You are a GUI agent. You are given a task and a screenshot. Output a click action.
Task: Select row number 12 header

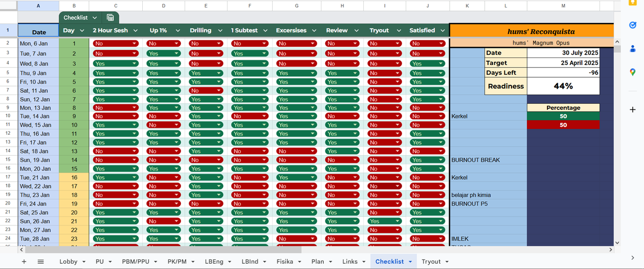(x=9, y=134)
